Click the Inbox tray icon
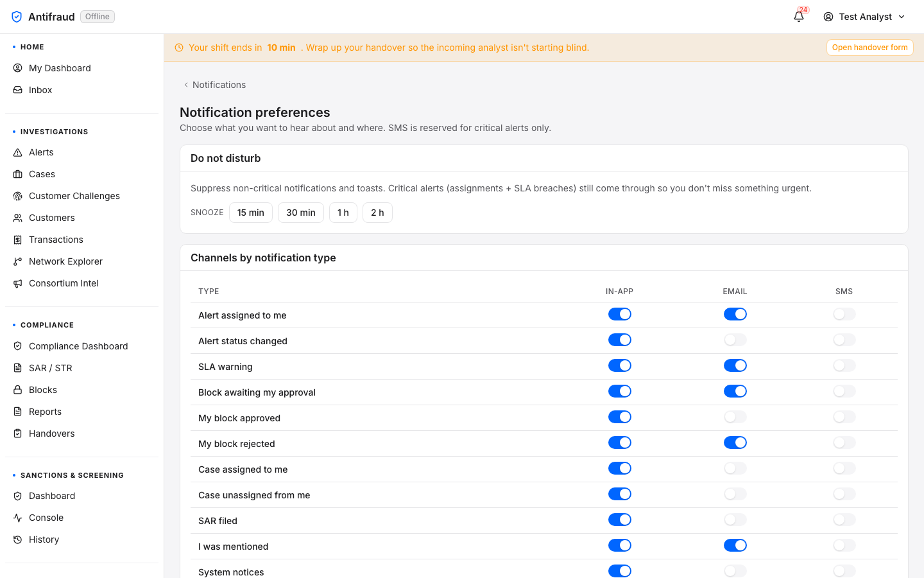Image resolution: width=924 pixels, height=578 pixels. (x=18, y=90)
